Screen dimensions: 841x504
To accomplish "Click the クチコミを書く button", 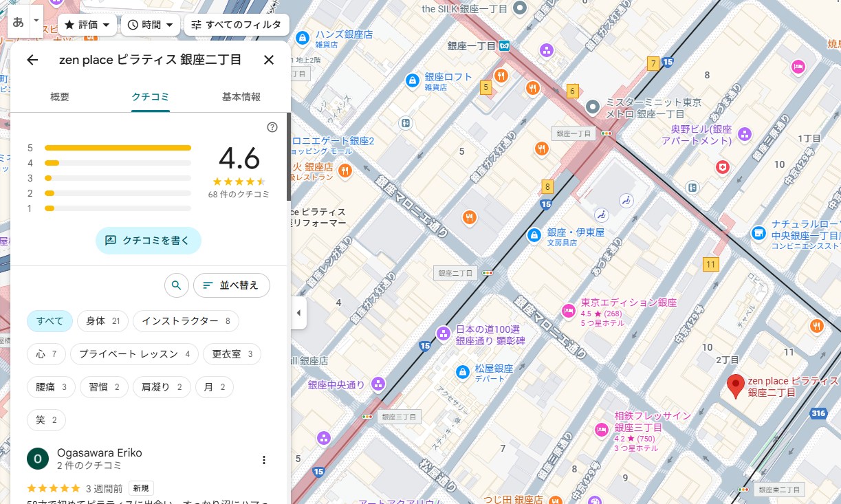I will click(148, 241).
